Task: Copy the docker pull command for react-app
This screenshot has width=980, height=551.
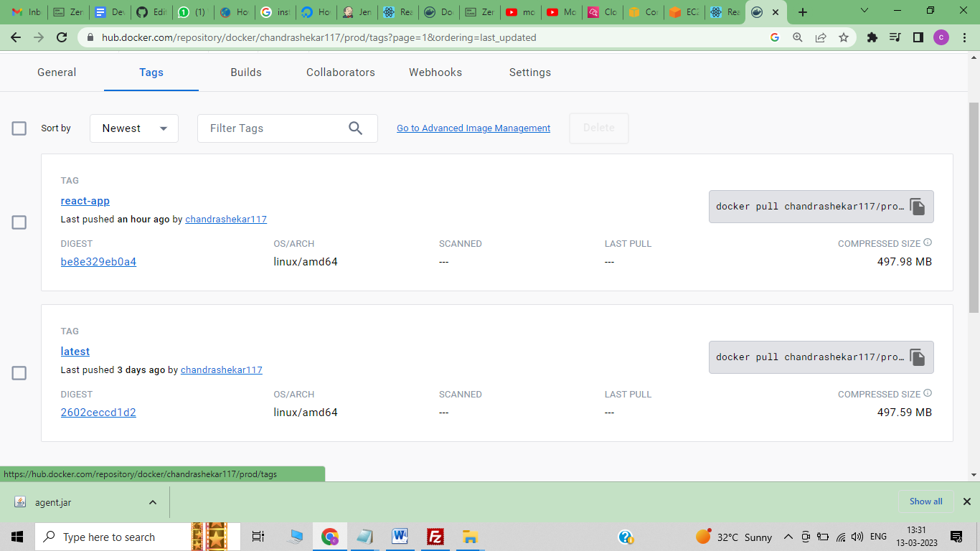Action: coord(917,206)
